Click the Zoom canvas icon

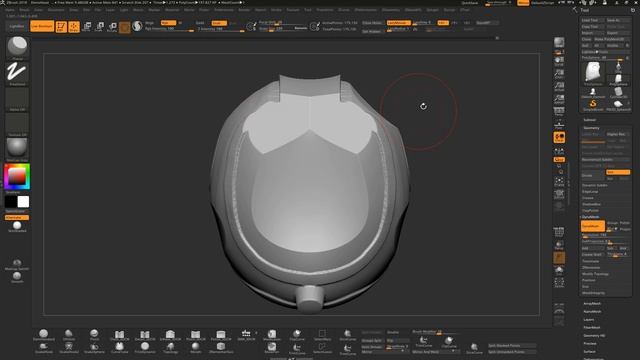559,73
